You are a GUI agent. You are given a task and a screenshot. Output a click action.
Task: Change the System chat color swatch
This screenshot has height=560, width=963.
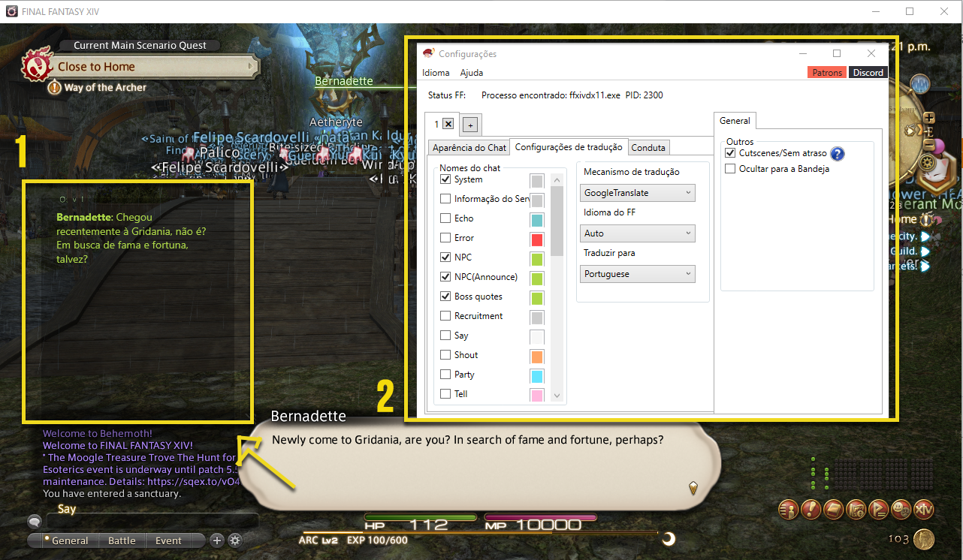click(536, 181)
